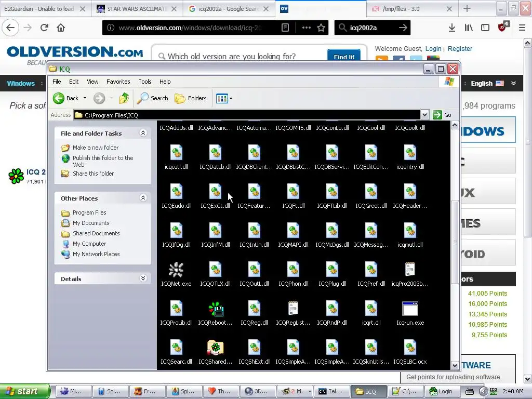This screenshot has width=532, height=399.
Task: Select the ICQSLBC.ocx file icon
Action: tap(410, 348)
